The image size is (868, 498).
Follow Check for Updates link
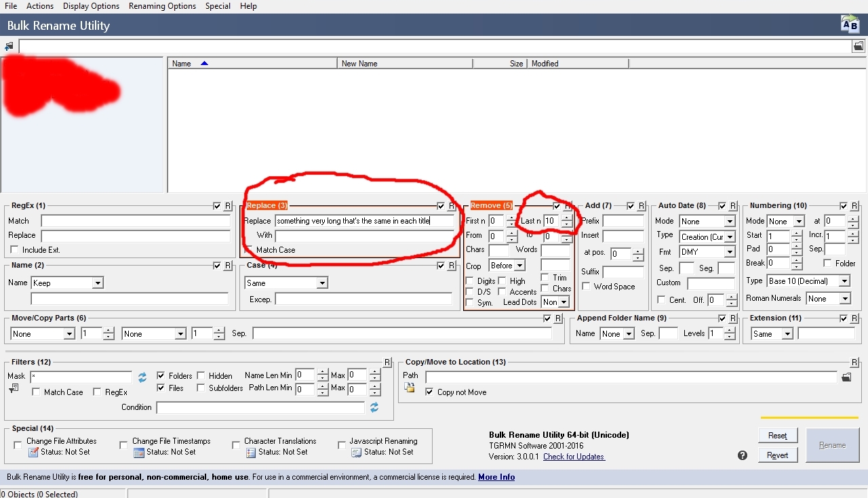[574, 457]
